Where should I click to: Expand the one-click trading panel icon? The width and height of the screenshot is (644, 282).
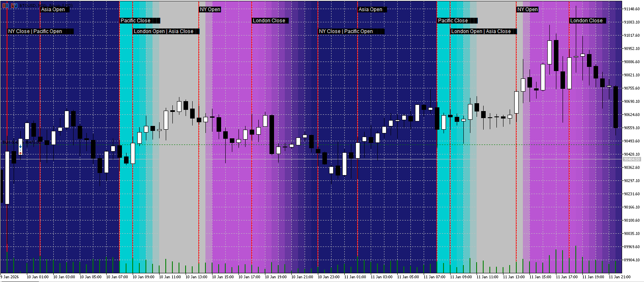[x=5, y=5]
